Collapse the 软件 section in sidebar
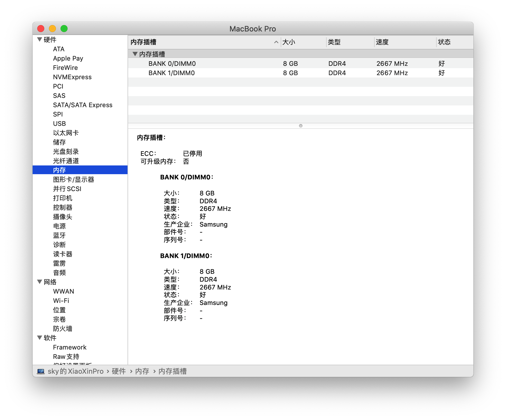 [x=40, y=338]
